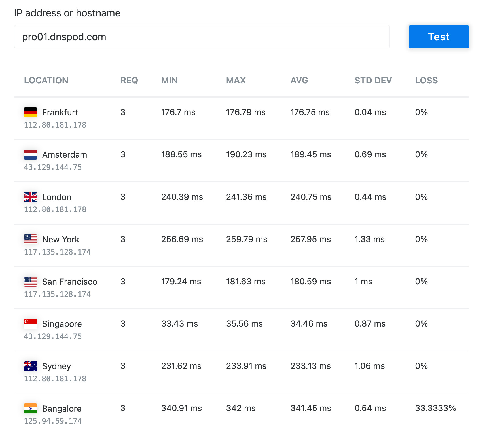Click the MIN column header
This screenshot has height=436, width=504.
tap(169, 81)
